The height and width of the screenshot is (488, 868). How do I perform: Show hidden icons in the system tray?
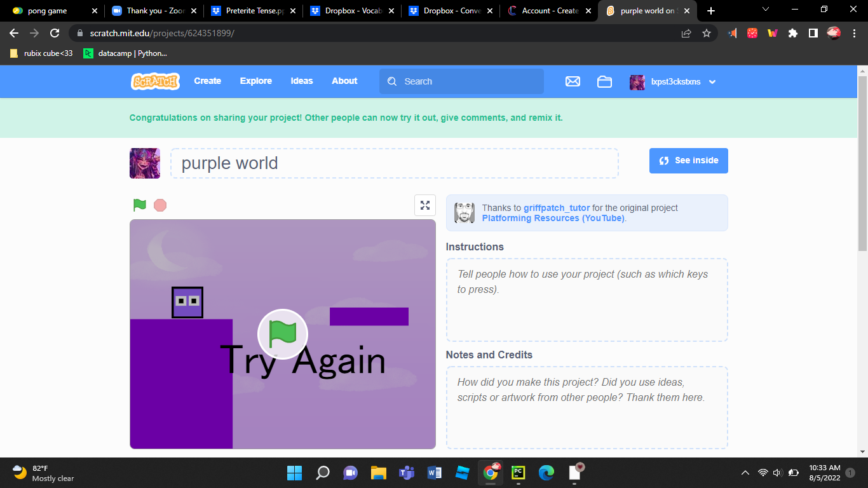745,473
